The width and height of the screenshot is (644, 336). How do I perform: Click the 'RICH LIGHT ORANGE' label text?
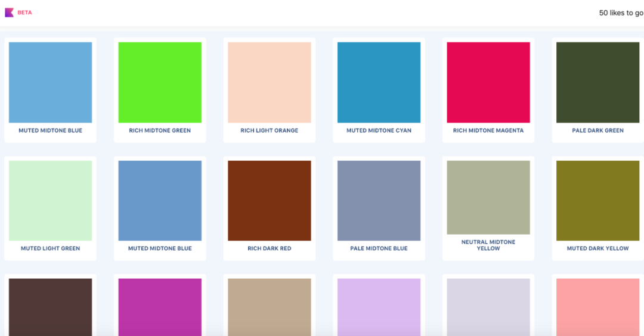pyautogui.click(x=270, y=130)
